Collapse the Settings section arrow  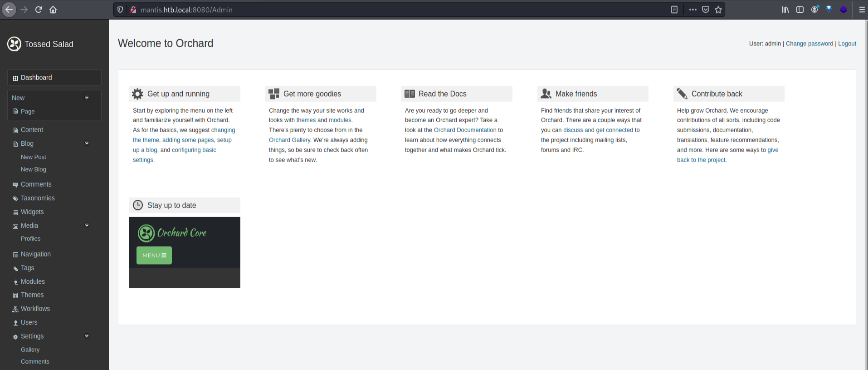click(87, 336)
